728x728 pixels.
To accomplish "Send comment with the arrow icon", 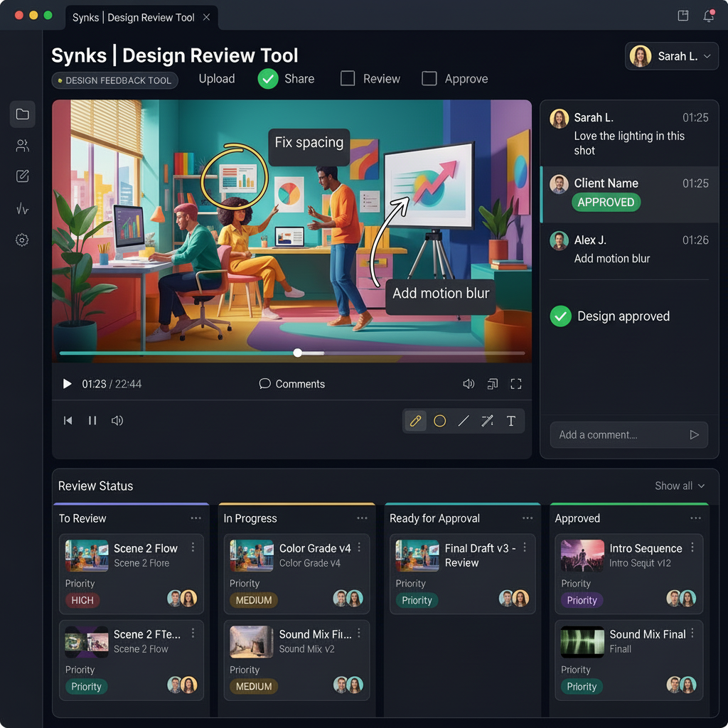I will [x=694, y=434].
